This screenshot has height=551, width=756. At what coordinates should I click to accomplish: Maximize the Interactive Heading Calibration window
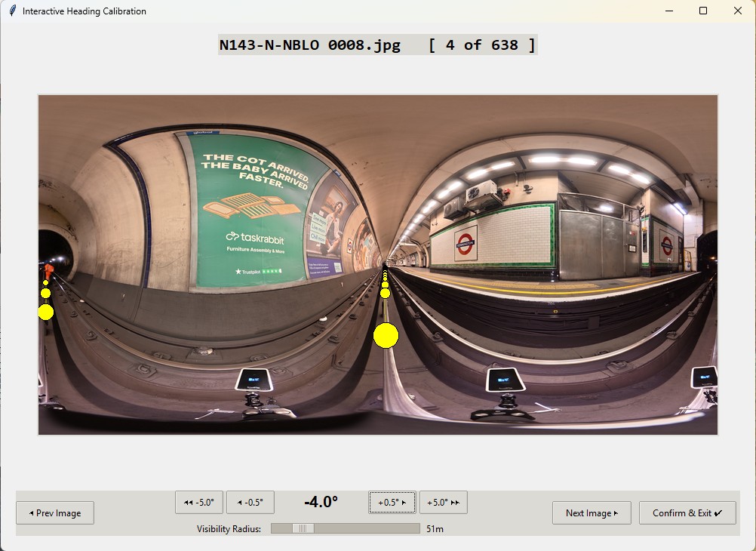click(703, 11)
